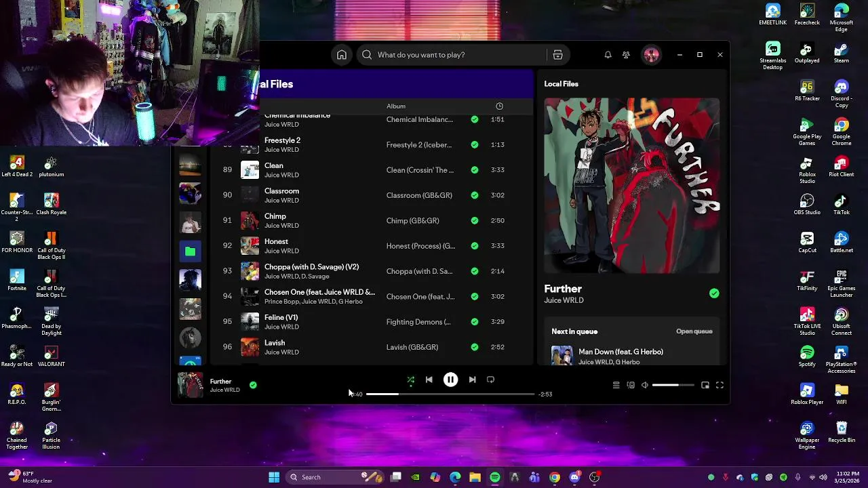Viewport: 868px width, 488px height.
Task: Go to Spotify Home via house icon
Action: pyautogui.click(x=342, y=55)
